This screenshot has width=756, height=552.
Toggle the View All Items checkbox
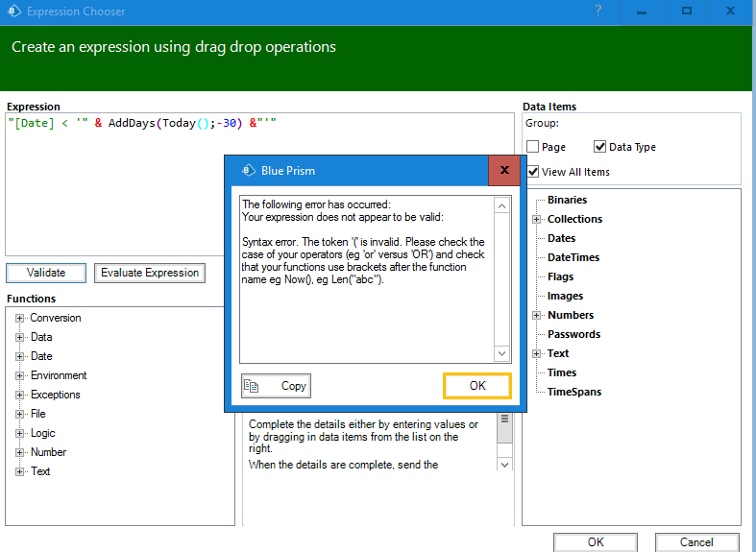point(533,172)
